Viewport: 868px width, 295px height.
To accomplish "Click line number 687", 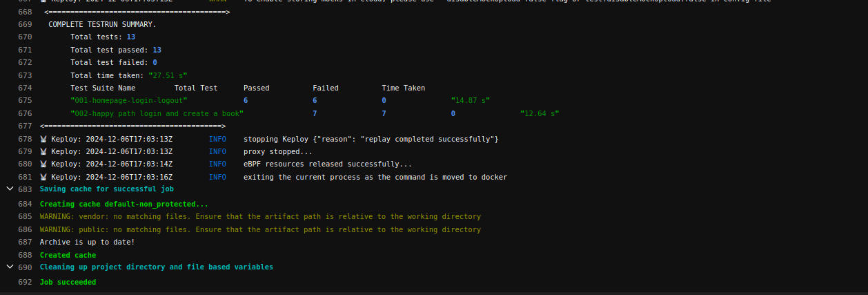I will (26, 242).
